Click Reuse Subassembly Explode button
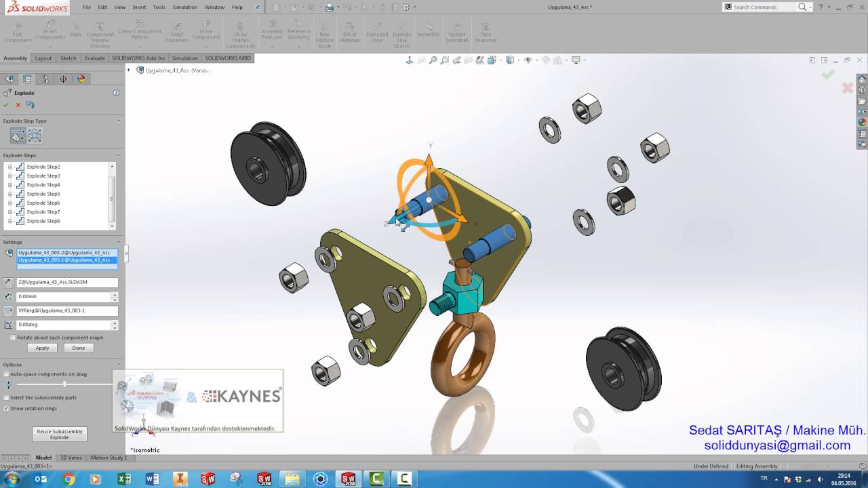This screenshot has width=868, height=488. (x=60, y=434)
